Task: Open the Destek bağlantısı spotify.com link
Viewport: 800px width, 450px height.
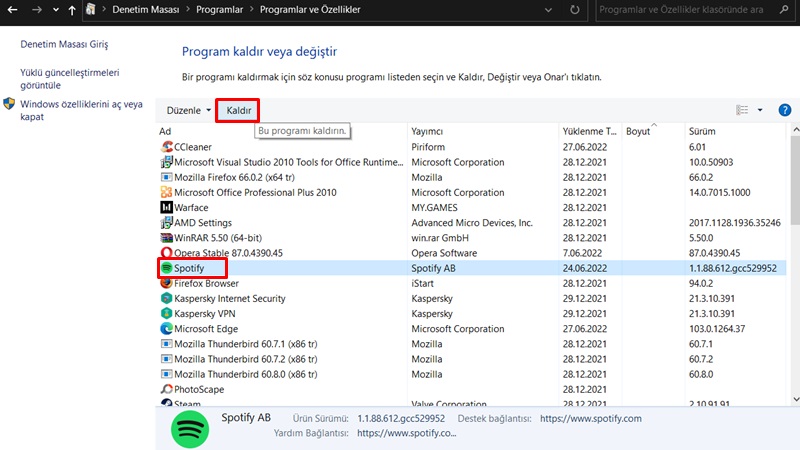Action: click(591, 418)
